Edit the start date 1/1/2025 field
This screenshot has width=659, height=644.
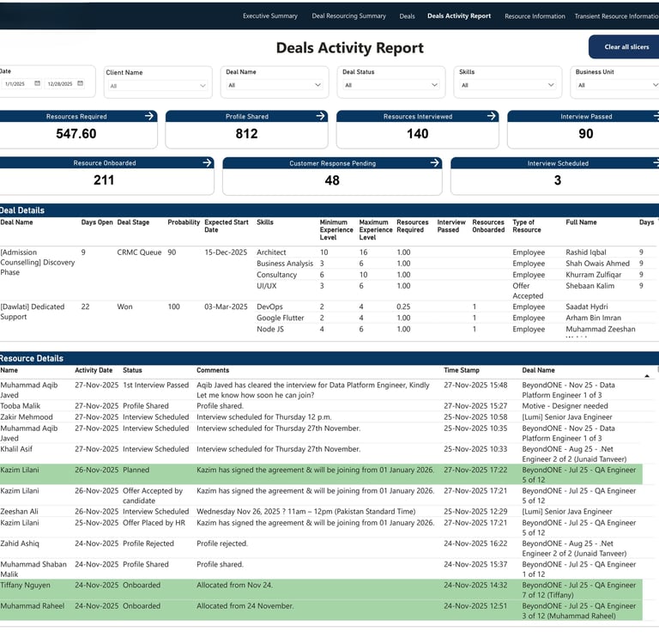point(15,83)
